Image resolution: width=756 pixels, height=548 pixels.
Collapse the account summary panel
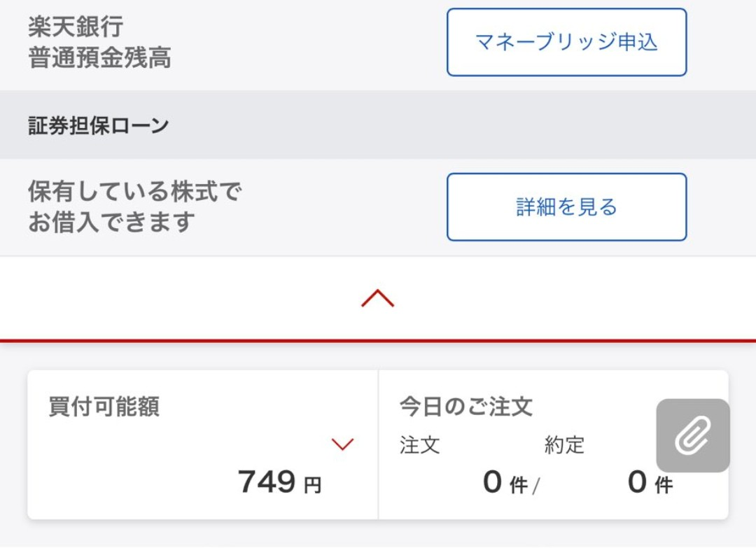[377, 297]
